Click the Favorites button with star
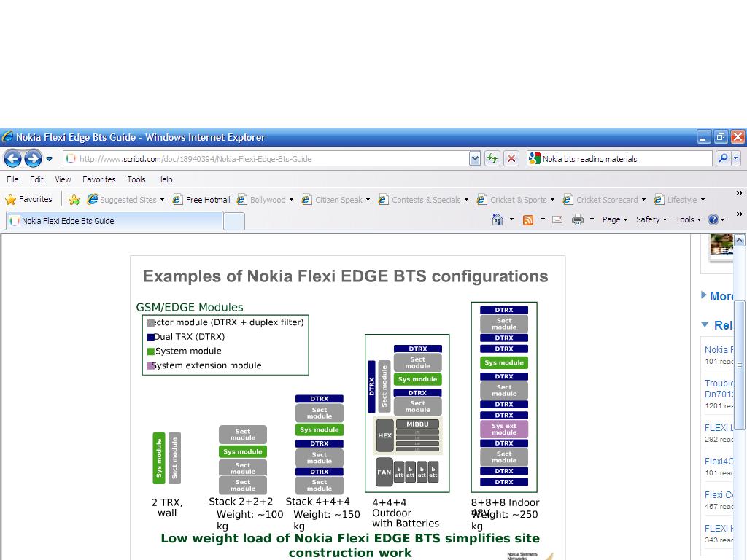747x560 pixels. pyautogui.click(x=29, y=199)
